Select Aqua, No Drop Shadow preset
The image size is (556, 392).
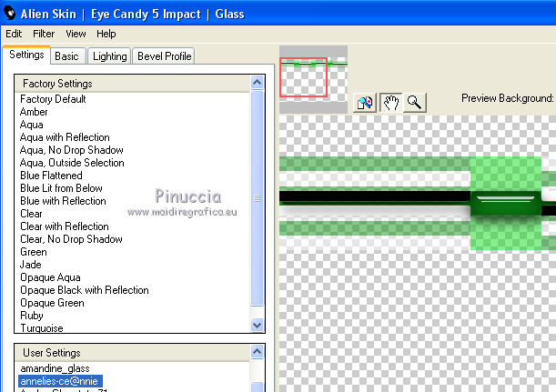pos(72,150)
